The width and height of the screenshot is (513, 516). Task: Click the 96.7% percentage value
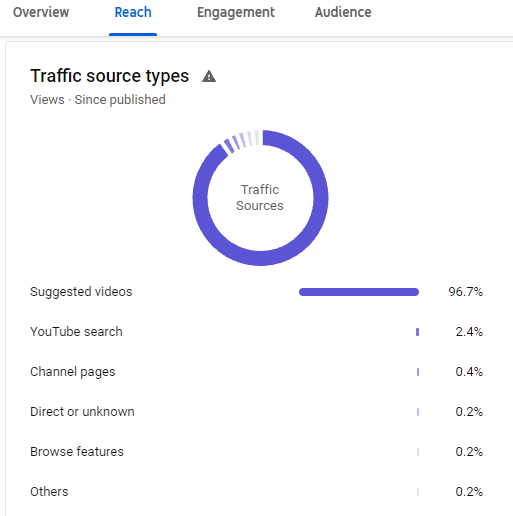[465, 292]
